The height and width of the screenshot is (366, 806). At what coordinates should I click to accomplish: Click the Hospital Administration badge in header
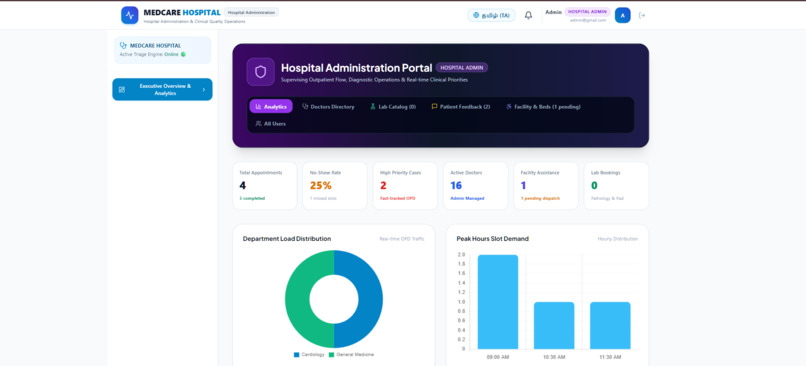(x=251, y=12)
